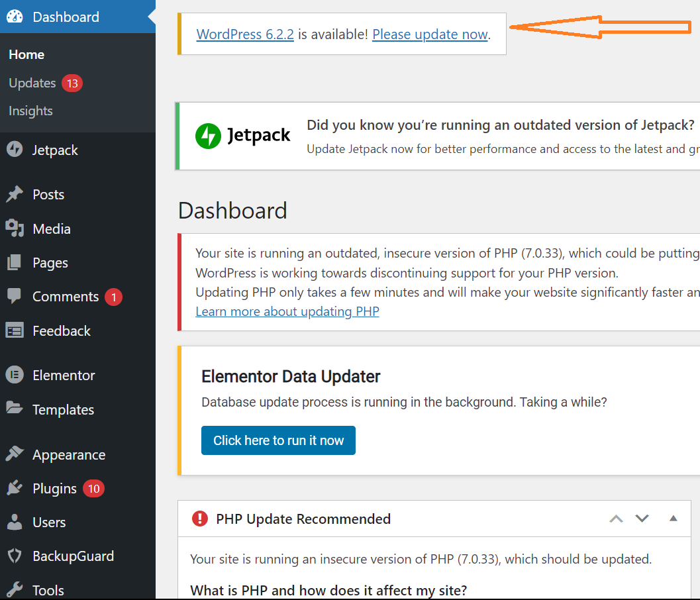700x600 pixels.
Task: Open Learn more about updating PHP
Action: [x=287, y=311]
